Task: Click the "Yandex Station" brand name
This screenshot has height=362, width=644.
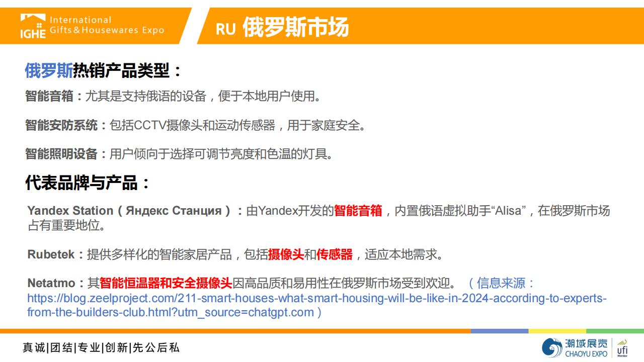Action: tap(70, 211)
